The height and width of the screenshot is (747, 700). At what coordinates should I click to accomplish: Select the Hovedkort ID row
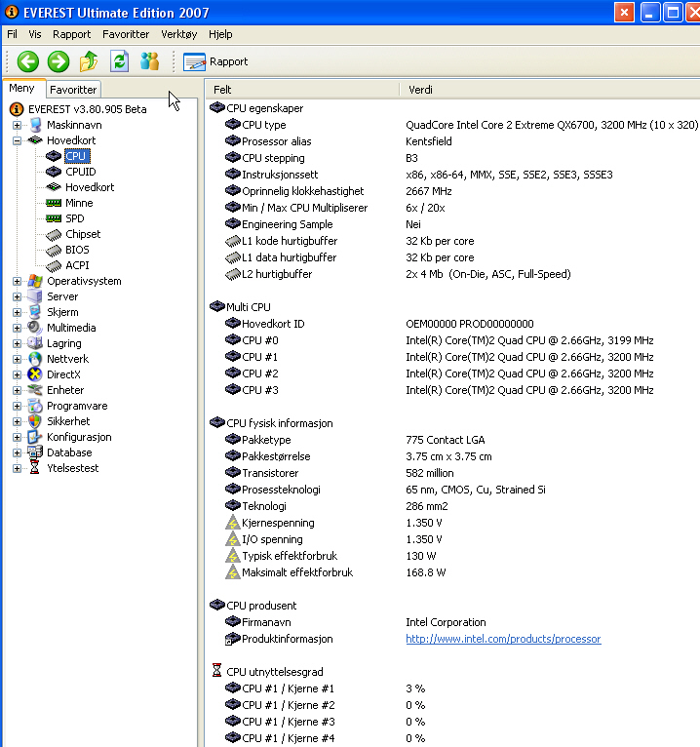pos(379,324)
